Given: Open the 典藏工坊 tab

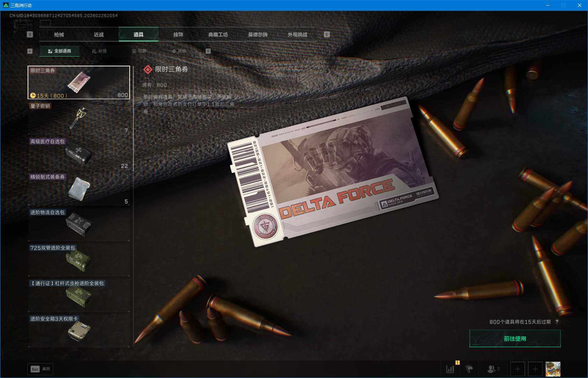Looking at the screenshot, I should point(218,35).
